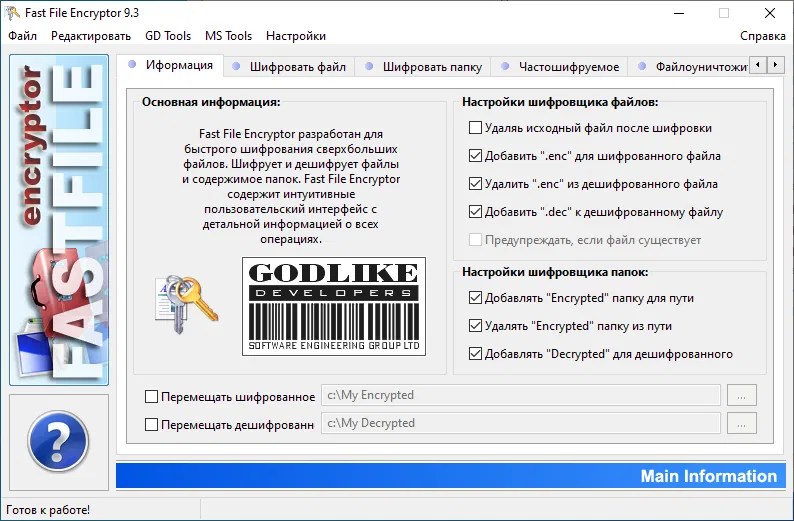
Task: Click "Настройки шифровщика файлов:" heading
Action: pyautogui.click(x=560, y=102)
